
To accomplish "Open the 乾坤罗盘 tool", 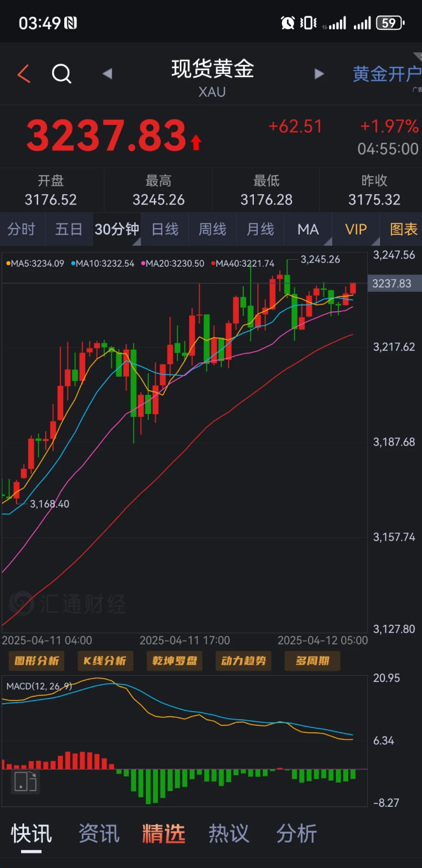I will [174, 660].
